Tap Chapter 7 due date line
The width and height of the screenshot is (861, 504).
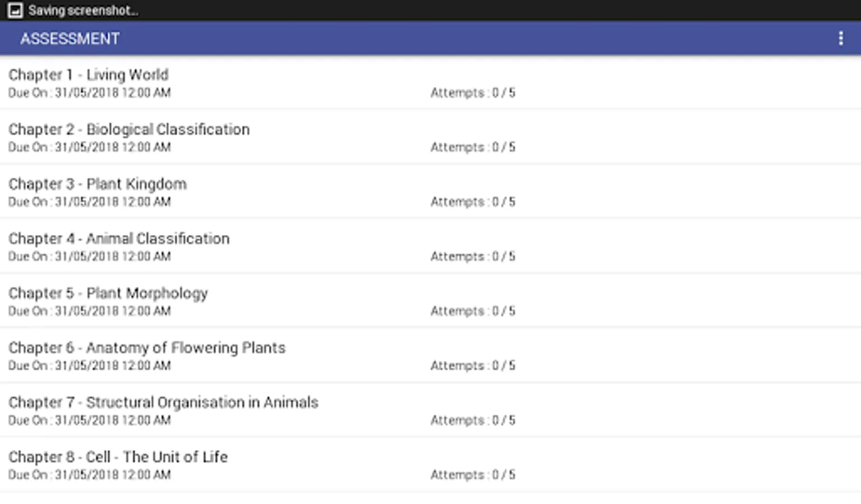(x=90, y=420)
